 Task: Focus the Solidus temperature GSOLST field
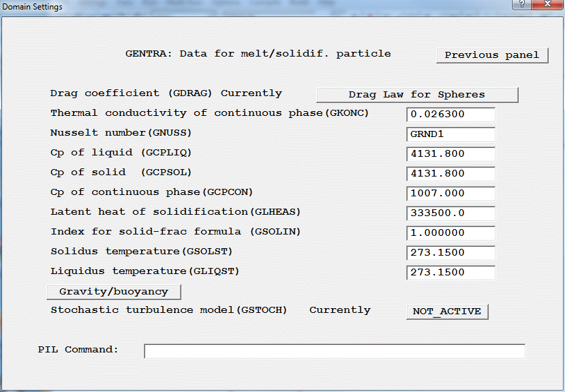[x=451, y=253]
